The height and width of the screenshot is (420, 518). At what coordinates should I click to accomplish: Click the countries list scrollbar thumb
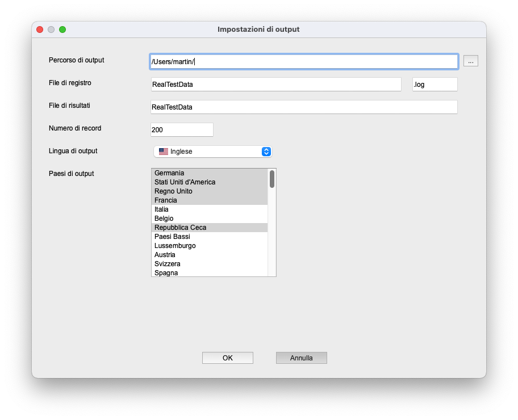[x=272, y=179]
